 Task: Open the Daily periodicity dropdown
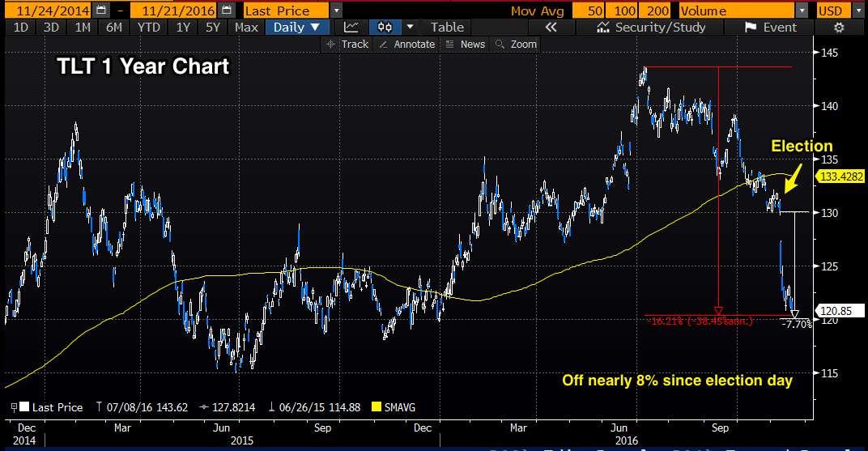pos(297,27)
